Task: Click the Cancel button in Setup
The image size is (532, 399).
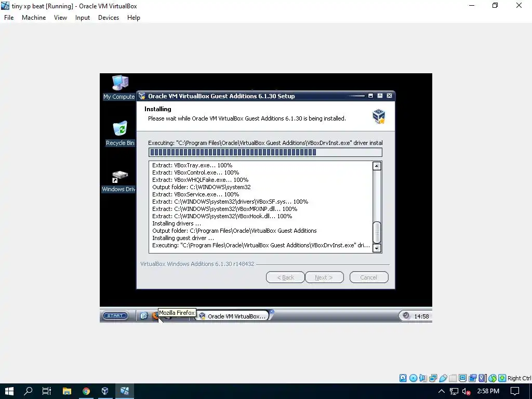Action: (369, 277)
